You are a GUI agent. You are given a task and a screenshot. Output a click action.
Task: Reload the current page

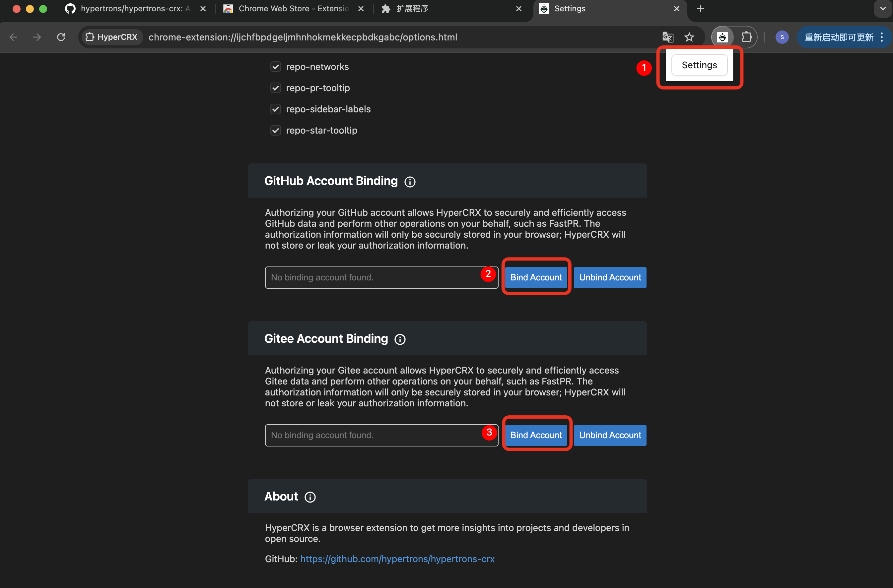(x=61, y=37)
